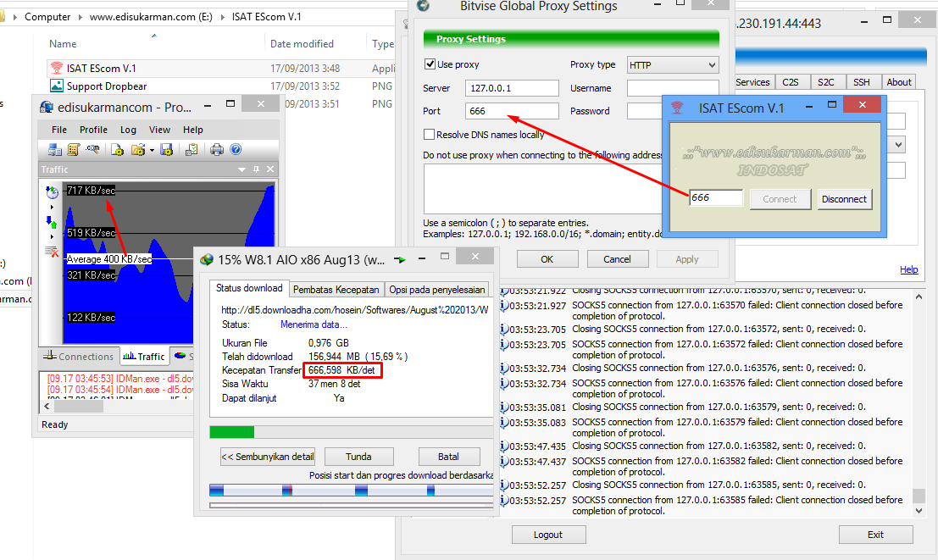
Task: Open Proxification Rules icon in Proxifier toolbar
Action: pyautogui.click(x=74, y=150)
